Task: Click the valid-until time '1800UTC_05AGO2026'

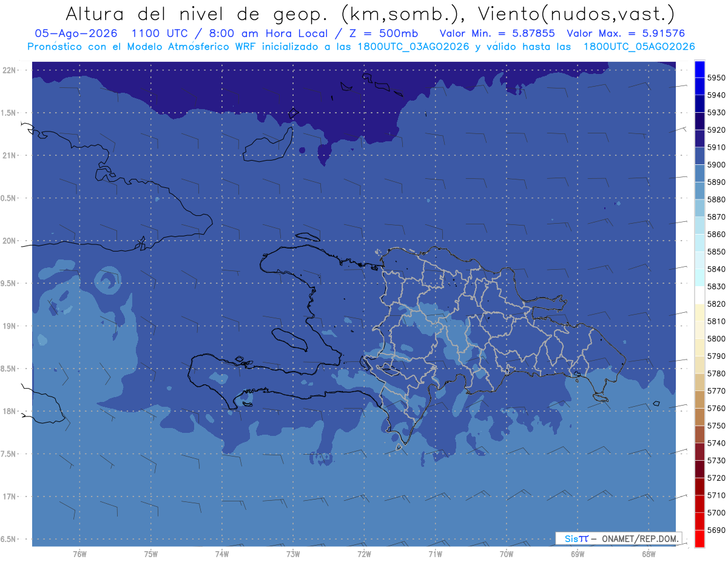Action: tap(639, 46)
